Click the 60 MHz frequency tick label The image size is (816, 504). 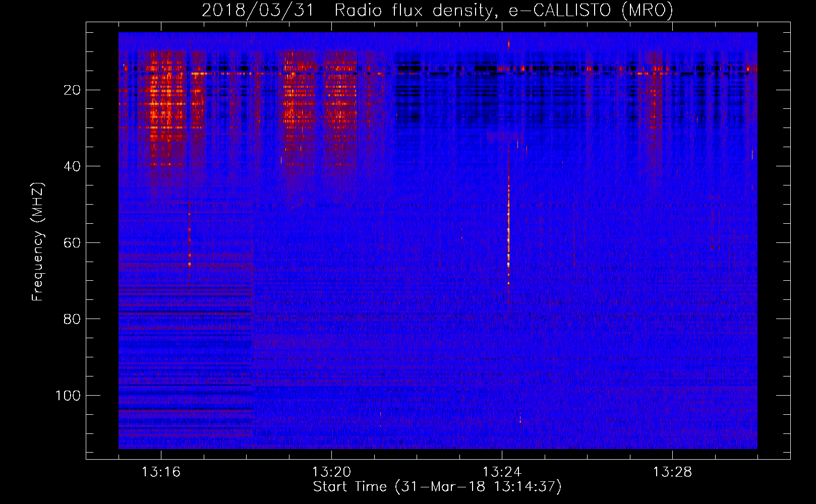tap(73, 242)
